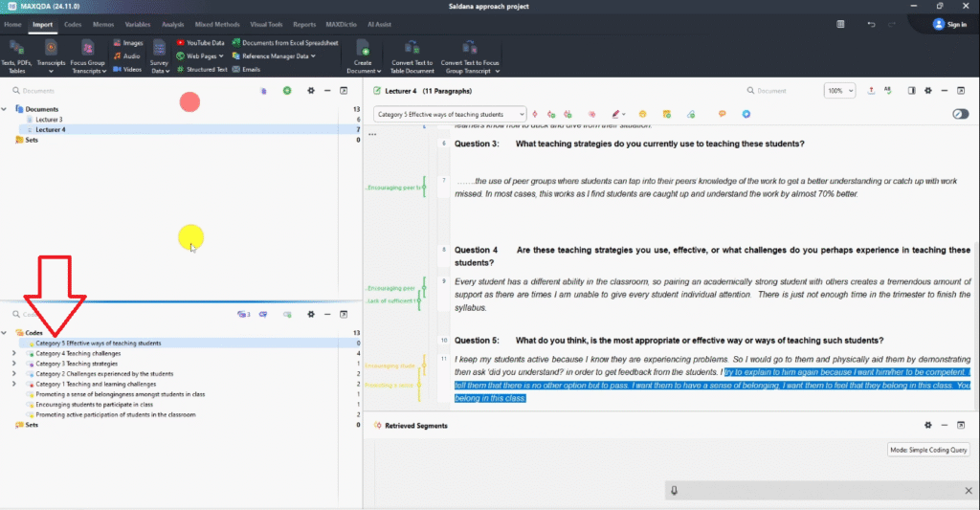Click Convert Text to Table Document icon
The width and height of the screenshot is (980, 510).
tap(412, 49)
